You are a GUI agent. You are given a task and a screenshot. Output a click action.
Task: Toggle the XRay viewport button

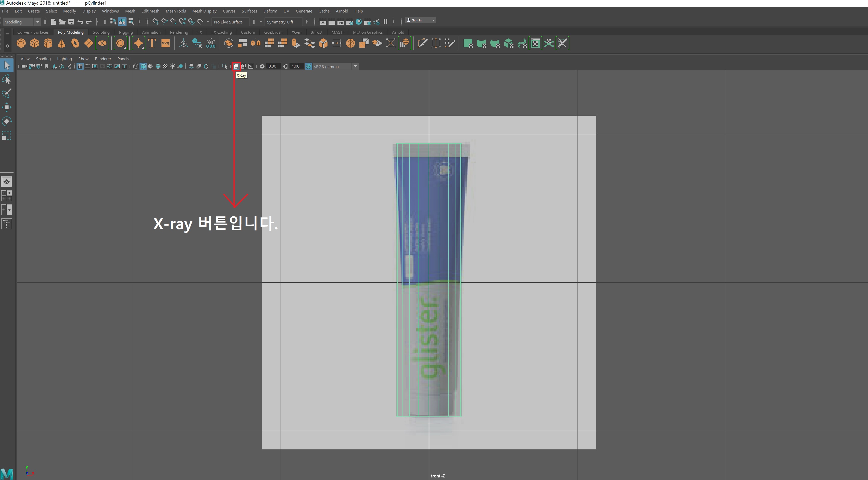[x=236, y=66]
